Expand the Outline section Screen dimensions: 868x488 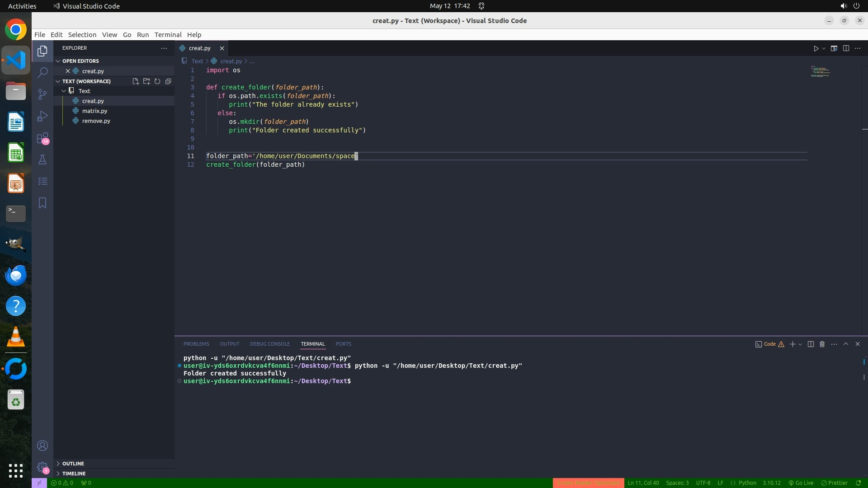click(73, 464)
